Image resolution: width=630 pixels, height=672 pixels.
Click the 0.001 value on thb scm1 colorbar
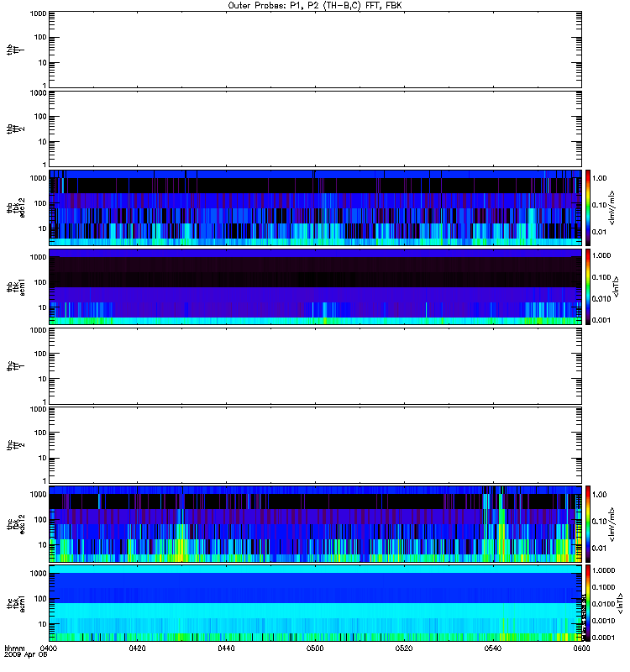601,320
